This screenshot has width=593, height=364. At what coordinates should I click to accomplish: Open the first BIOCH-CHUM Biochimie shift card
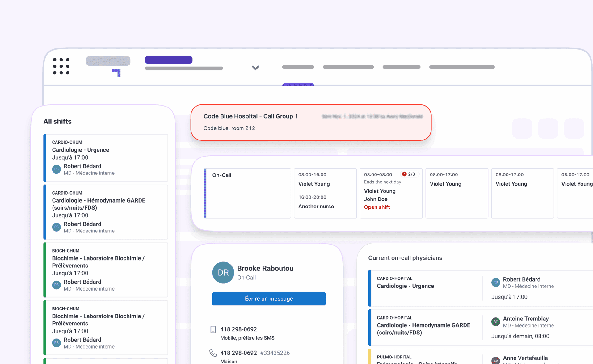click(x=106, y=270)
